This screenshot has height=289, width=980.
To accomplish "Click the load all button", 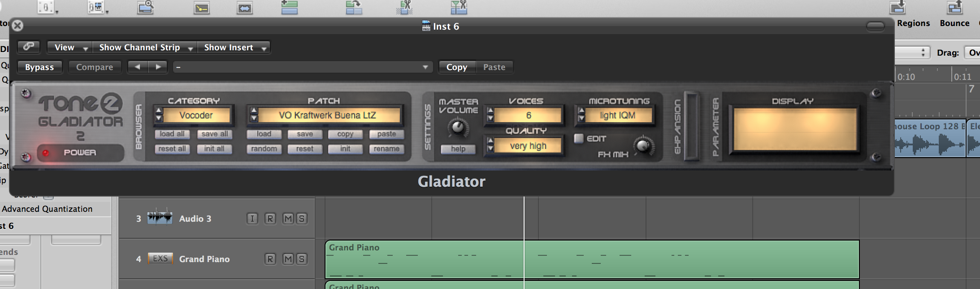I will [172, 134].
